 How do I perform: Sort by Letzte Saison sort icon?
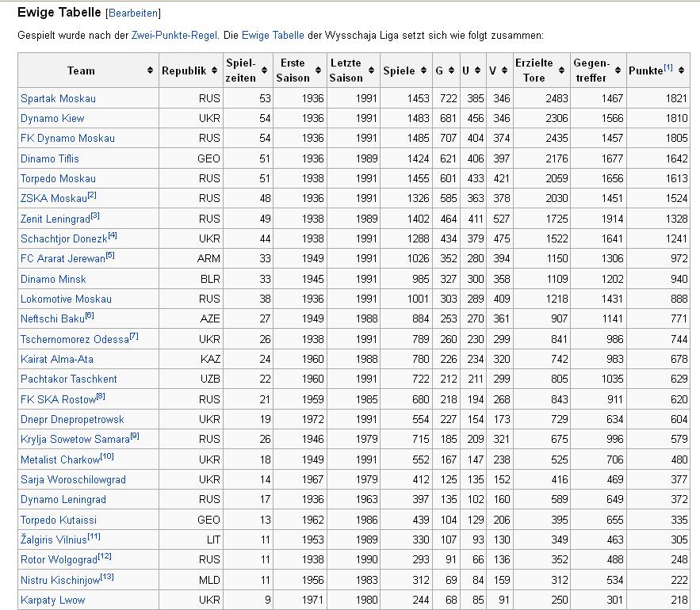coord(372,71)
